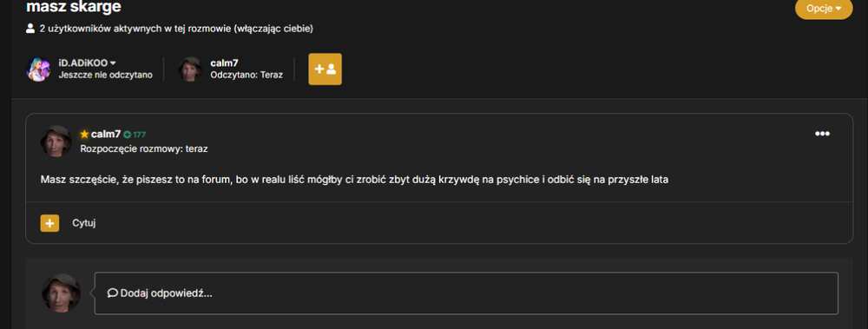This screenshot has width=868, height=329.
Task: Click into the Dodaj odpowiedź reply field
Action: point(466,293)
